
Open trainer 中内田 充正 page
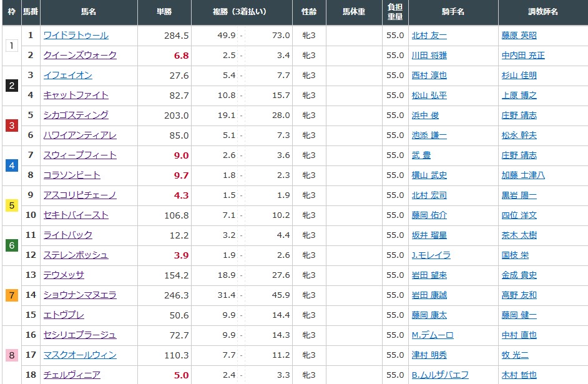tap(523, 56)
